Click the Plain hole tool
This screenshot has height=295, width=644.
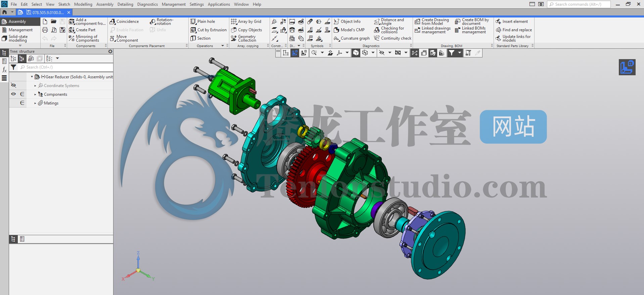[x=203, y=22]
